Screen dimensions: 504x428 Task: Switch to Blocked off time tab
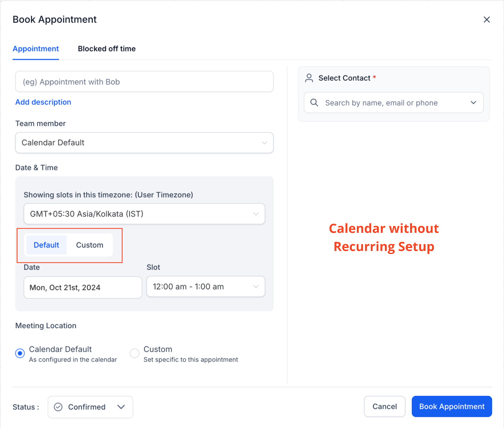(x=107, y=49)
